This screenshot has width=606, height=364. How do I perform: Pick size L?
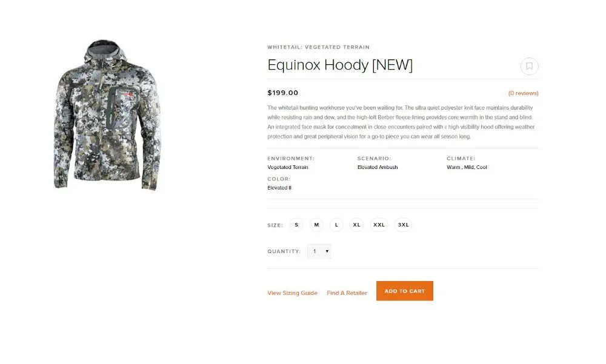click(x=336, y=225)
